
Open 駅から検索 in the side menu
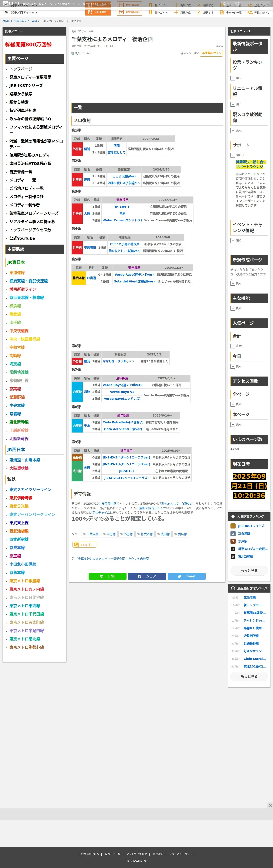tap(19, 102)
